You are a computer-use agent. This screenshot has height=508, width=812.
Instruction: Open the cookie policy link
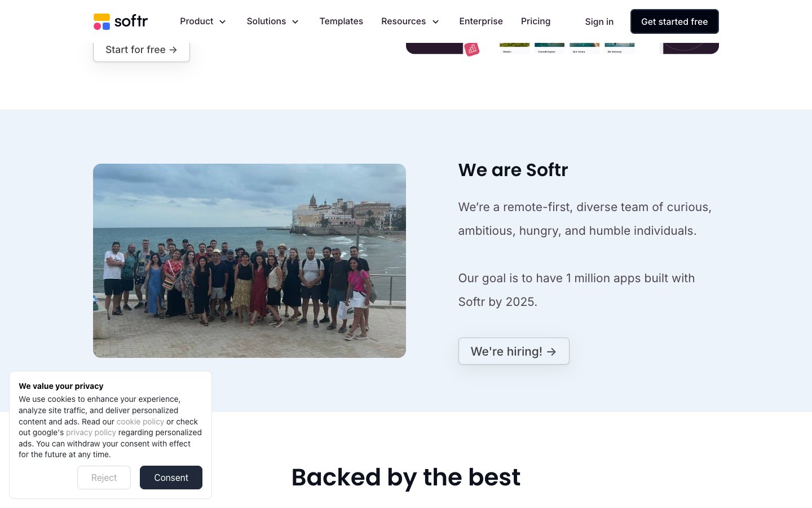pos(140,422)
